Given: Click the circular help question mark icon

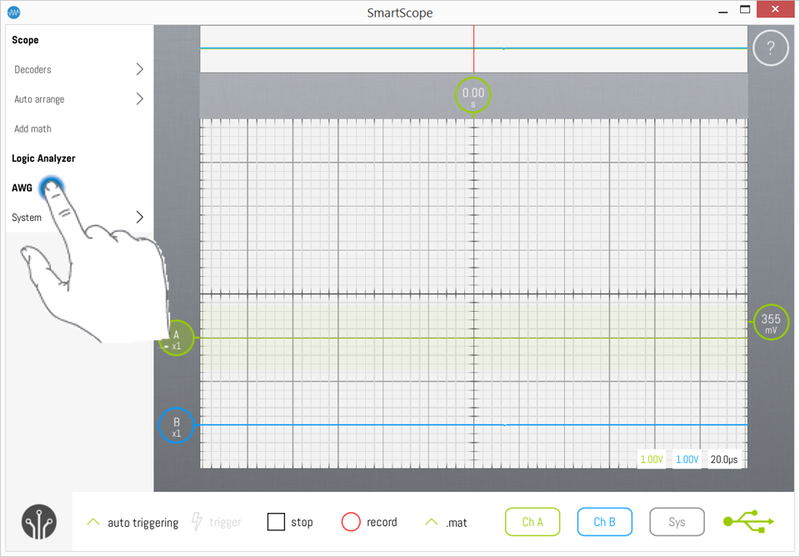Looking at the screenshot, I should tap(771, 48).
